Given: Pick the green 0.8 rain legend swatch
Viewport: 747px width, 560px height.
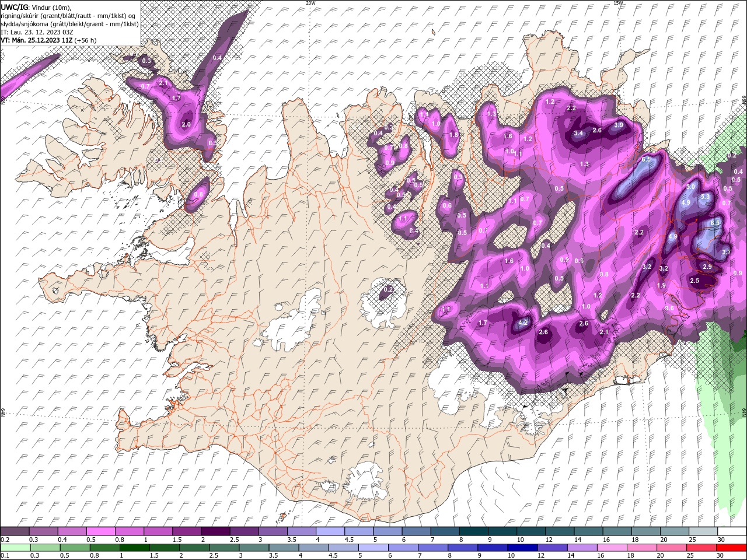Looking at the screenshot, I should pyautogui.click(x=105, y=548).
